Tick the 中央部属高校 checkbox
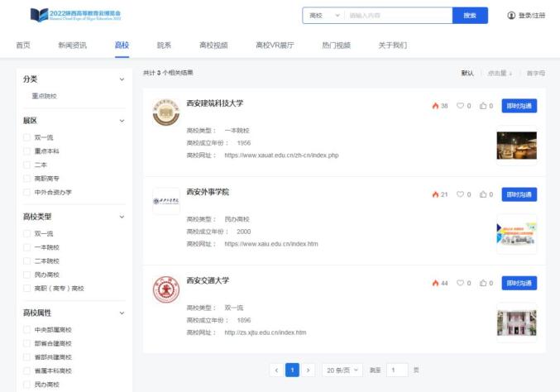Image resolution: width=560 pixels, height=392 pixels. 26,330
